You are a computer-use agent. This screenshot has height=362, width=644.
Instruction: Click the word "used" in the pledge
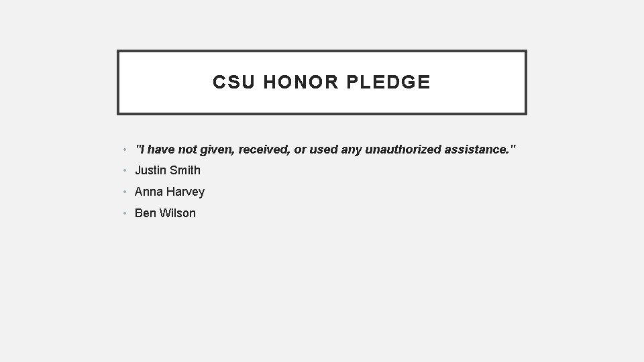click(324, 149)
